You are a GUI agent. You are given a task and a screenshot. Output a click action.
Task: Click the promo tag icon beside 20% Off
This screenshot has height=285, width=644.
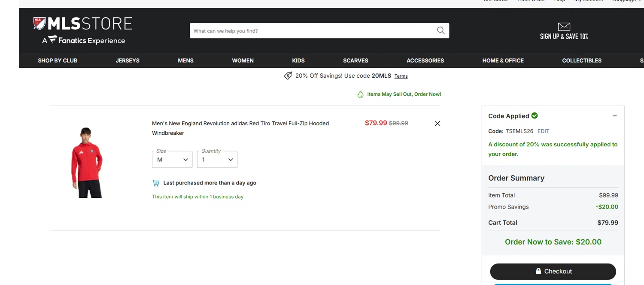coord(288,76)
